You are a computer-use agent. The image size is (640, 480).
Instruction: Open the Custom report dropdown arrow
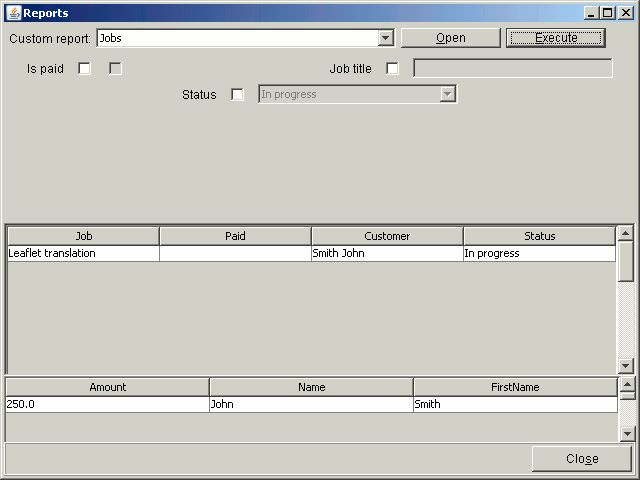(385, 38)
